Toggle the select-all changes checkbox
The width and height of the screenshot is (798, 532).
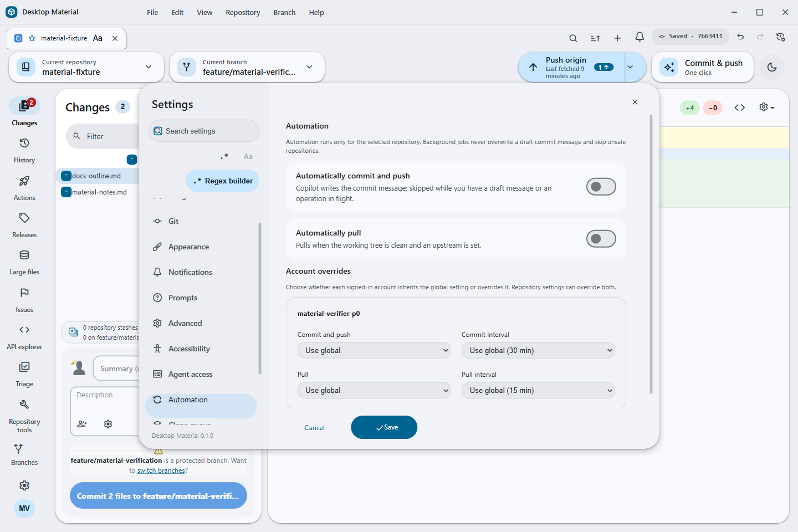pyautogui.click(x=132, y=160)
